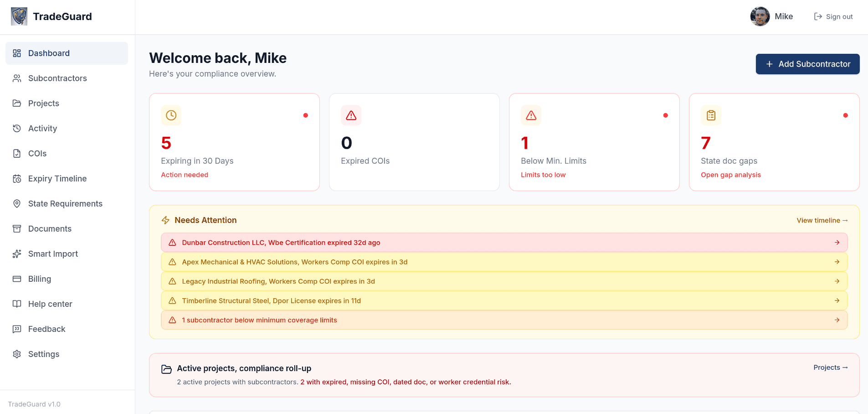Open Legacy Industrial Roofing Workers Comp alert
Viewport: 868px width, 414px height.
click(504, 281)
